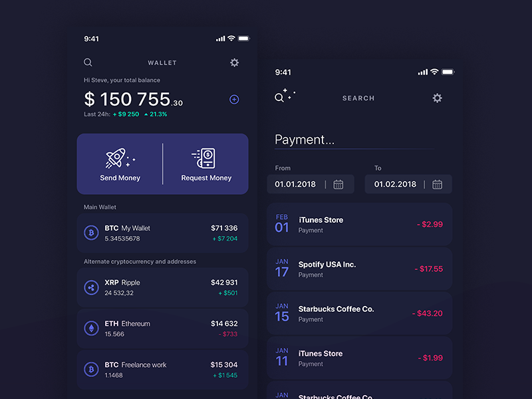
Task: Click the 15.566 ETH amount
Action: click(x=114, y=334)
